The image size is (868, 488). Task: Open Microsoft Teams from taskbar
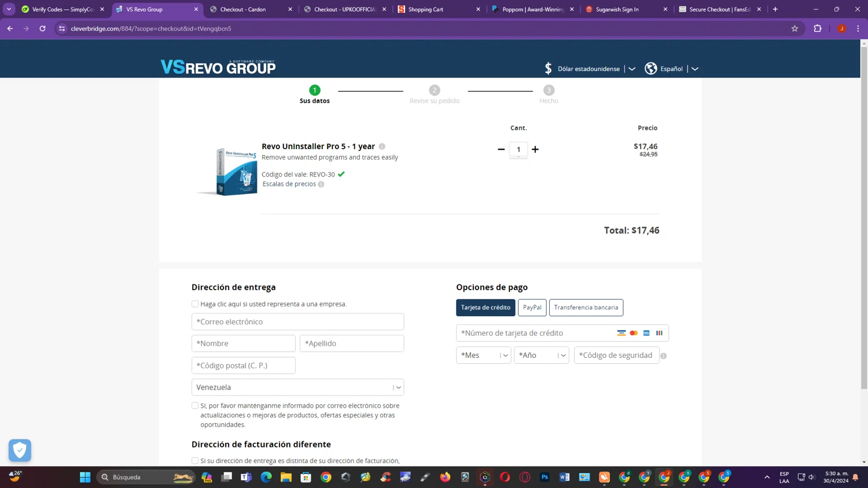[247, 477]
